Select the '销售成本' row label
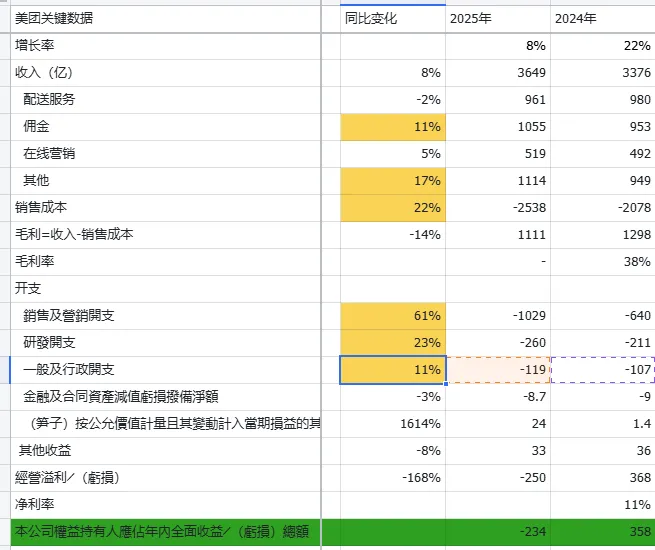 (165, 208)
